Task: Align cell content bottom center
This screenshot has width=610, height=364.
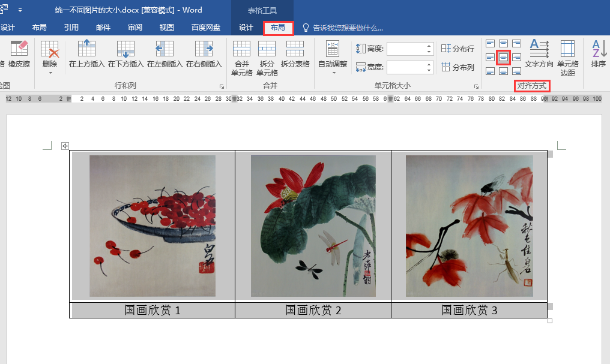Action: point(503,71)
